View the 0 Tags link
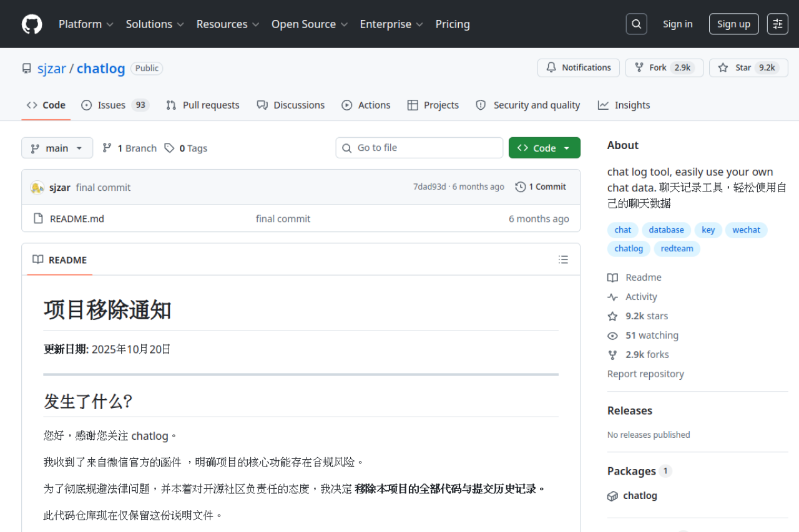The height and width of the screenshot is (532, 799). (x=186, y=148)
